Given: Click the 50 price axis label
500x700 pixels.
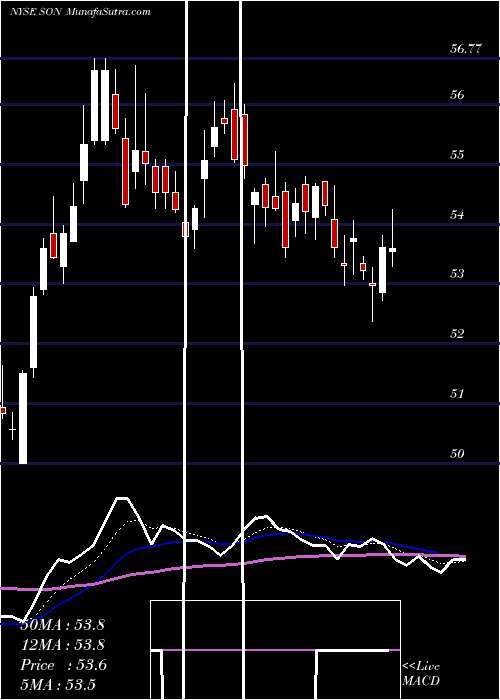Looking at the screenshot, I should click(458, 454).
